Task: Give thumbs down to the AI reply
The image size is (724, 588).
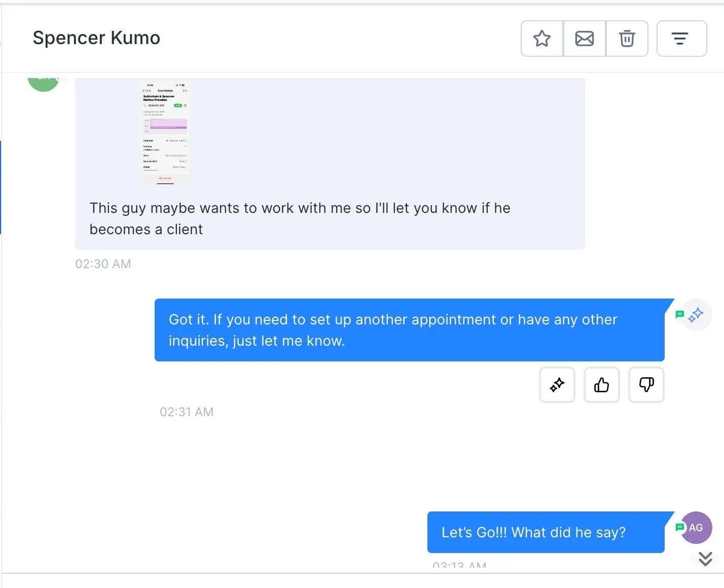Action: 646,385
